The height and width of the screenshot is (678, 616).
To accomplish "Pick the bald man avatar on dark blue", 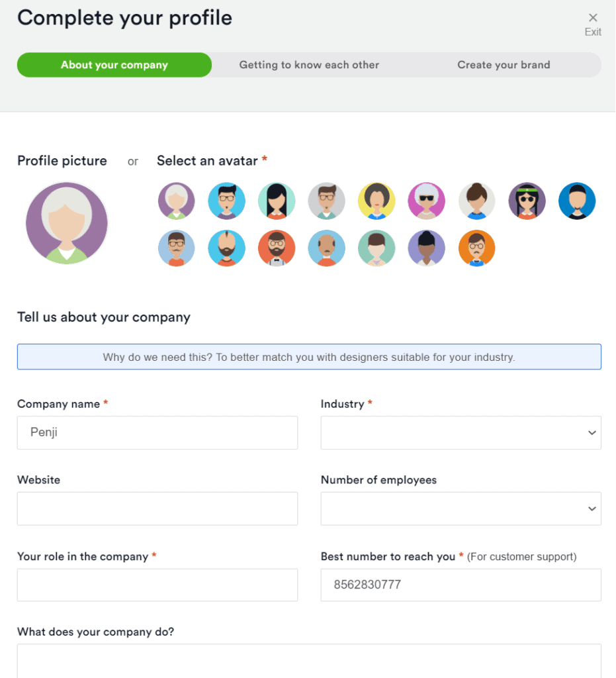I will (x=577, y=201).
